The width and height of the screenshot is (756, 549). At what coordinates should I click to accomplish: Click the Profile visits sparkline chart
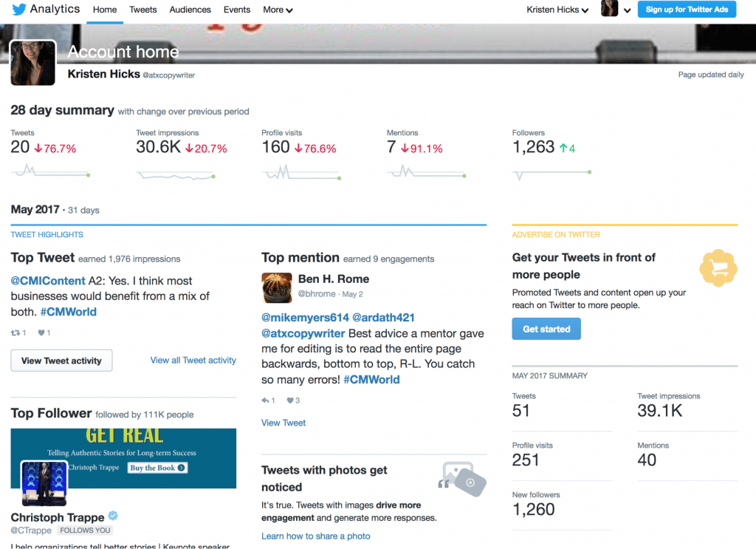(302, 172)
